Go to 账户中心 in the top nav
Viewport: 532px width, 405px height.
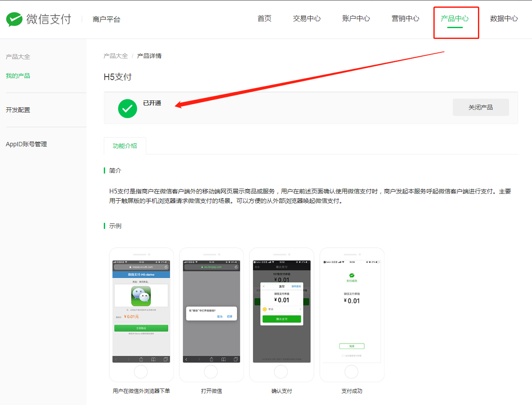click(356, 19)
